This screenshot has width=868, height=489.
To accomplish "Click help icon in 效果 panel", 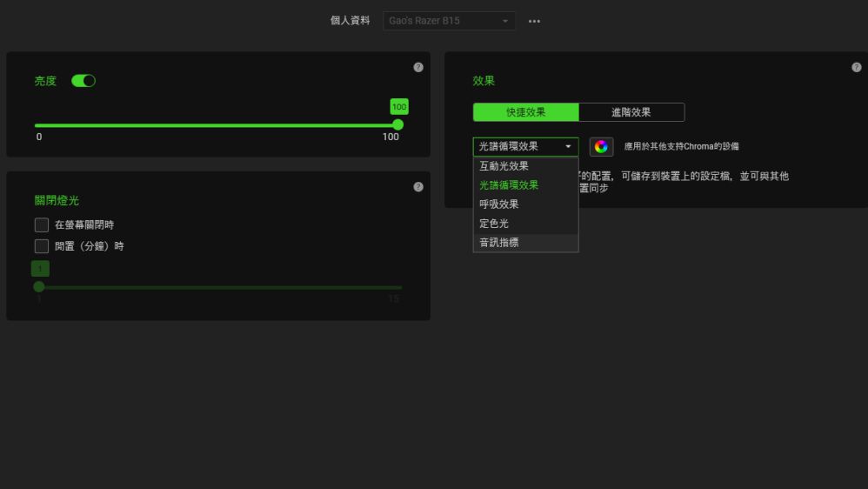I will click(856, 67).
